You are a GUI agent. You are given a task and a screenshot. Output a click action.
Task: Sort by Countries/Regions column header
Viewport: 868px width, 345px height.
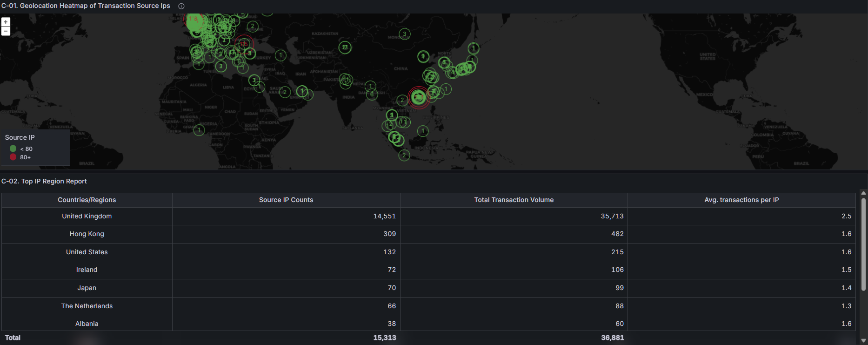pyautogui.click(x=87, y=200)
